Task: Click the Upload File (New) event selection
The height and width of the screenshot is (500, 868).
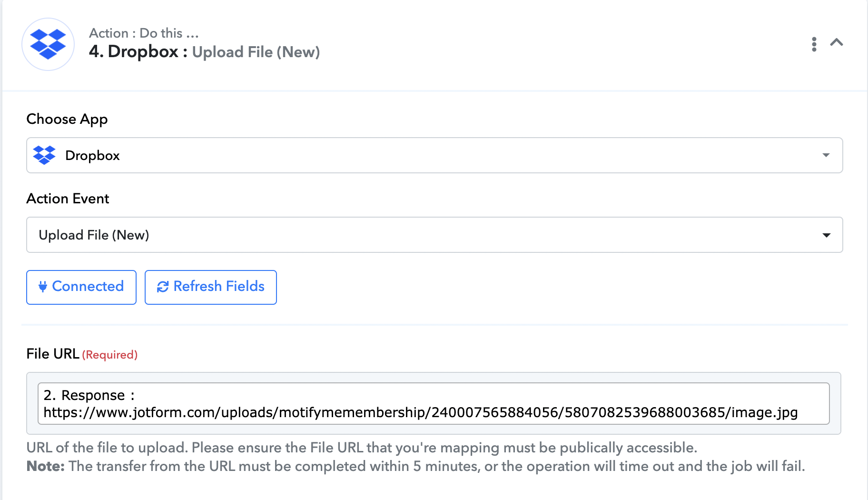Action: [434, 235]
